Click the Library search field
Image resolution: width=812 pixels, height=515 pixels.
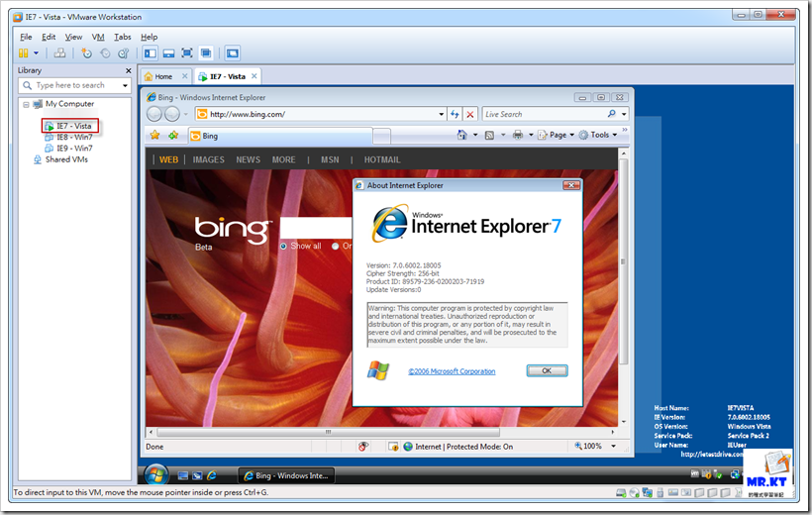(x=70, y=85)
